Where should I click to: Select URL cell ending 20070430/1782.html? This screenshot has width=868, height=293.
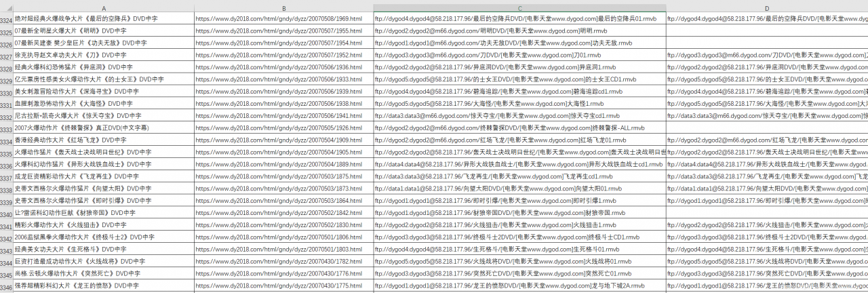tap(283, 262)
